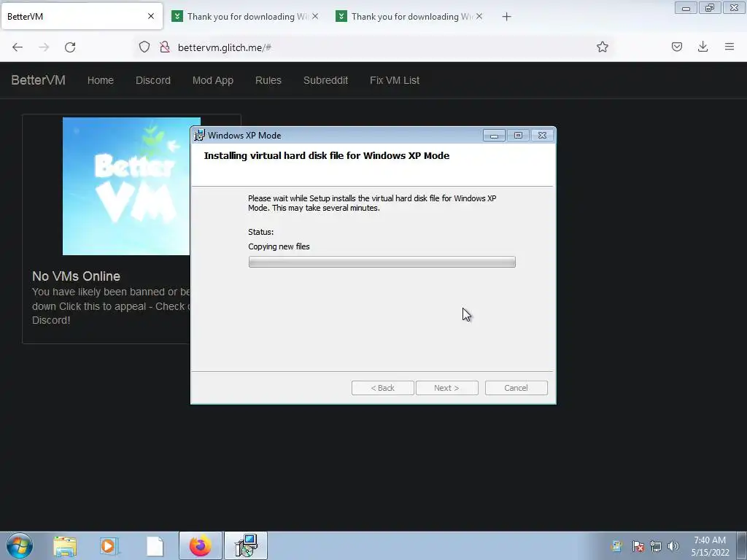Open the Windows Start menu orb
Image resolution: width=747 pixels, height=560 pixels.
[x=20, y=545]
